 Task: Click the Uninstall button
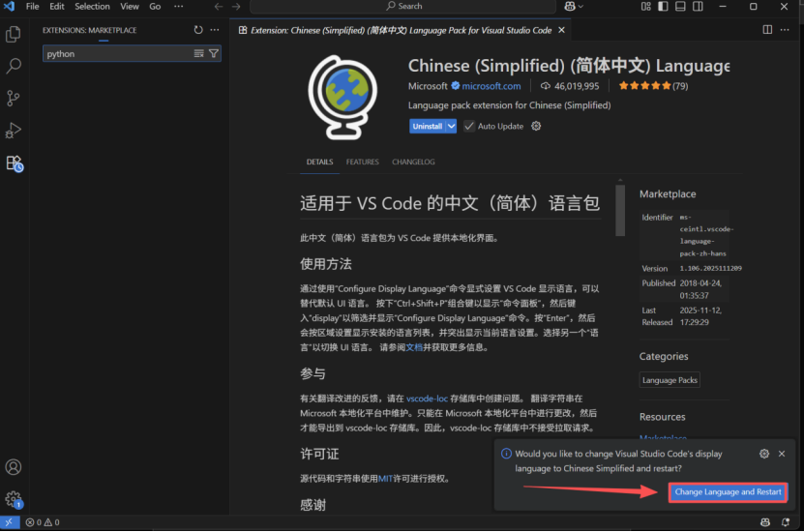[x=427, y=126]
